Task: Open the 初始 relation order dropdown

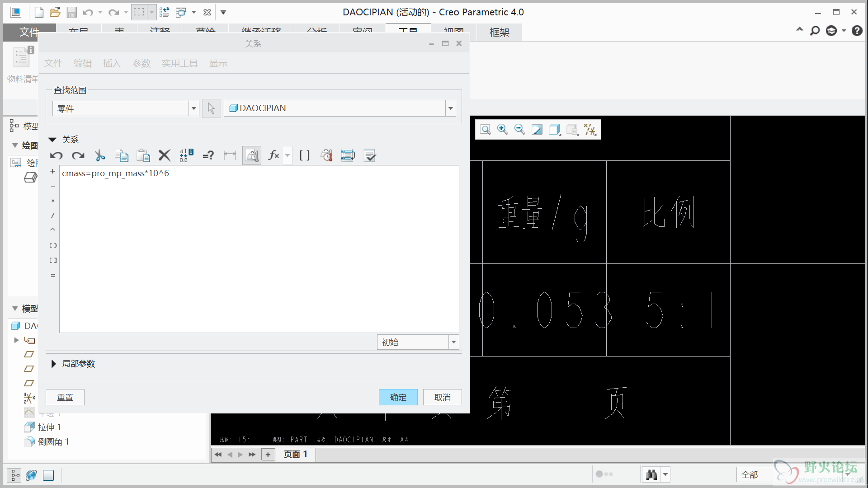Action: (418, 342)
